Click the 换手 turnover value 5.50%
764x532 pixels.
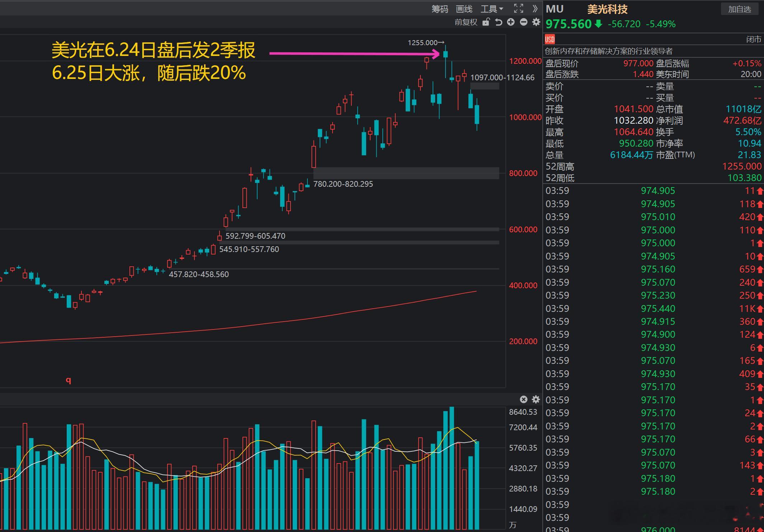(x=748, y=132)
